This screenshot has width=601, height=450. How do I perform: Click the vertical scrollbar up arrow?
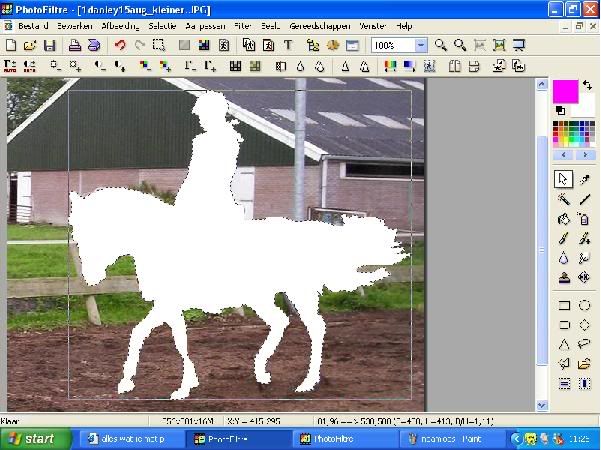tap(542, 84)
